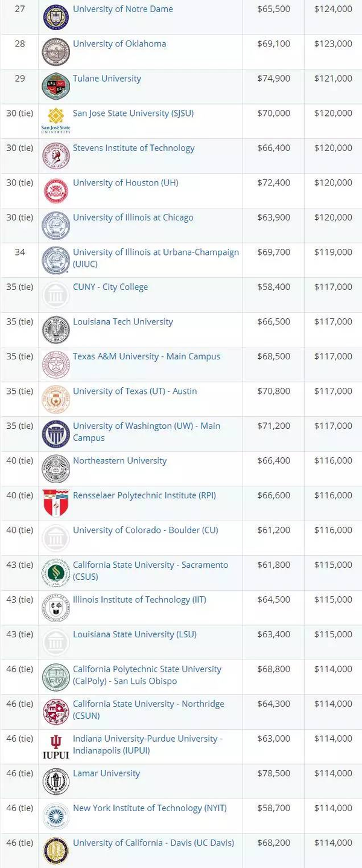Viewport: 362px width, 868px height.
Task: Click the San Jose State University logo
Action: (x=56, y=121)
